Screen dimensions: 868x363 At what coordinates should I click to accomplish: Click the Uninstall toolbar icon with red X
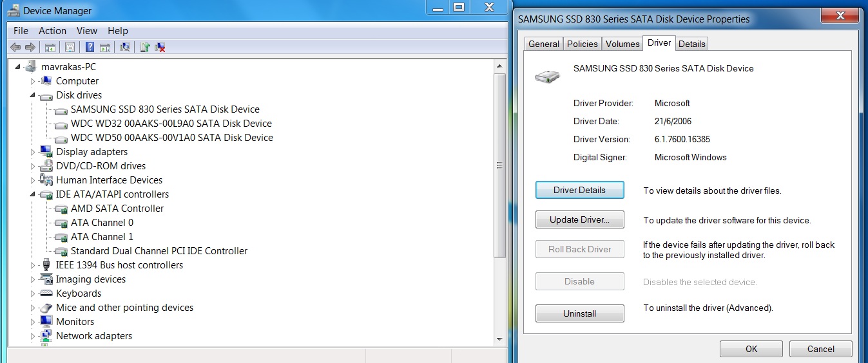pos(160,47)
